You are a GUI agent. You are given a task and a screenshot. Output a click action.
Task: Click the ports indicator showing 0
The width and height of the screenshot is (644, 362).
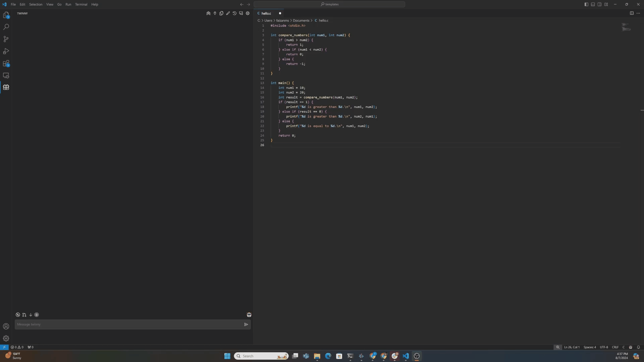point(31,347)
